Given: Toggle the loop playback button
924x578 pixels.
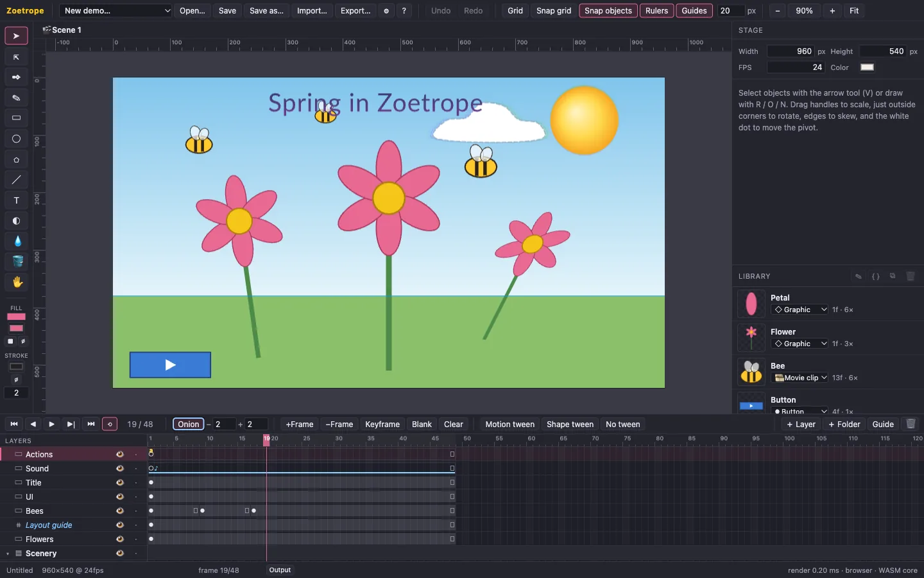Looking at the screenshot, I should click(x=110, y=425).
